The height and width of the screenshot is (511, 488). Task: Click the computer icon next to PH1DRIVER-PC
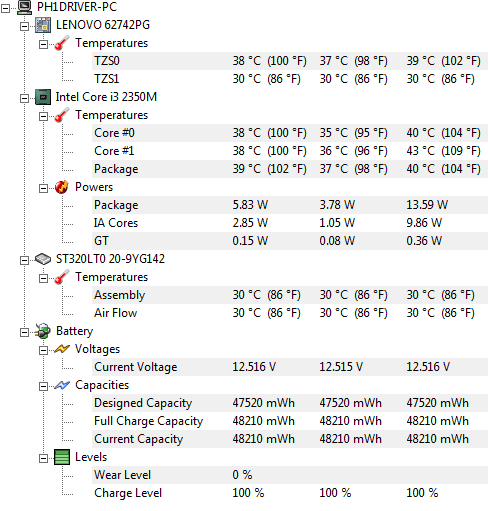tap(24, 7)
